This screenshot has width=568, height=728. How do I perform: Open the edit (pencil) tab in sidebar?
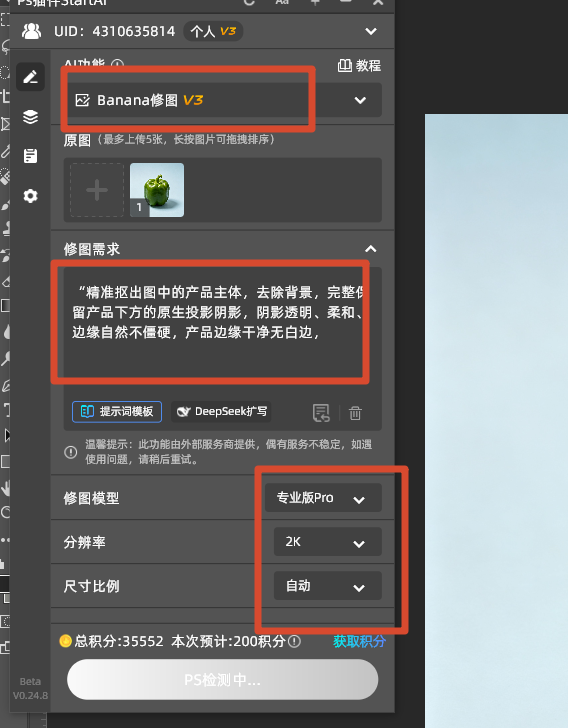coord(30,77)
